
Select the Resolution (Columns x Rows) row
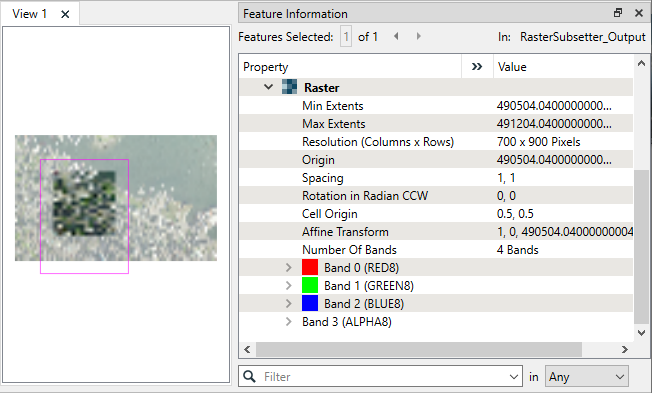436,141
